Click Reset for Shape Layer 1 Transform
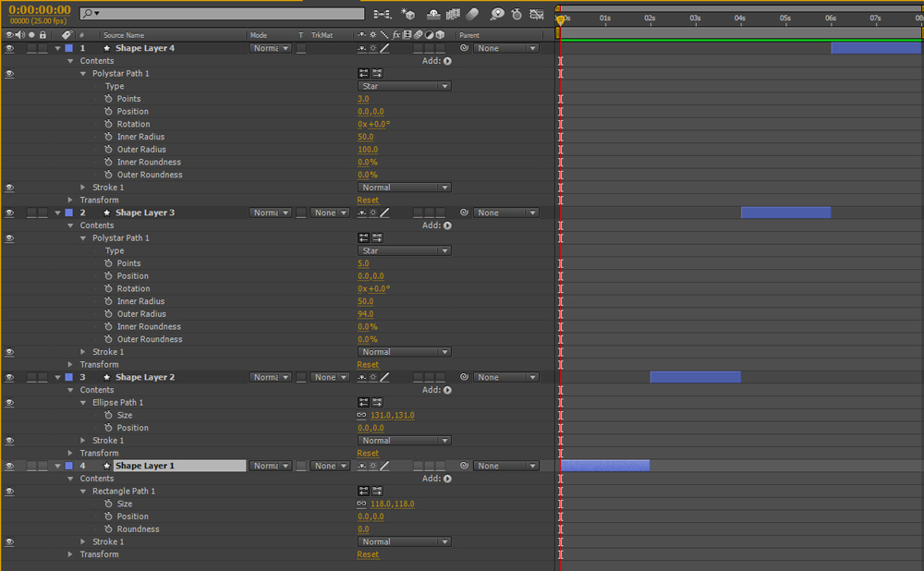Viewport: 924px width, 571px height. (368, 554)
